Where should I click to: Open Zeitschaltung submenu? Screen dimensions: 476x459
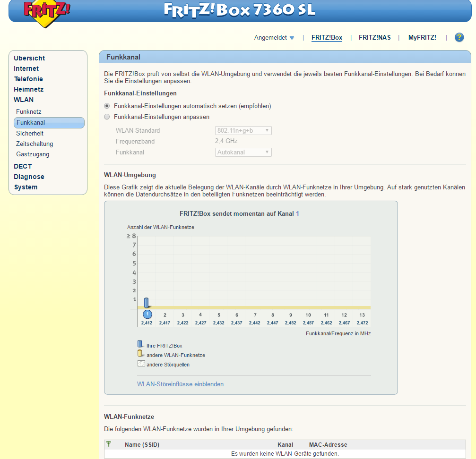point(35,144)
